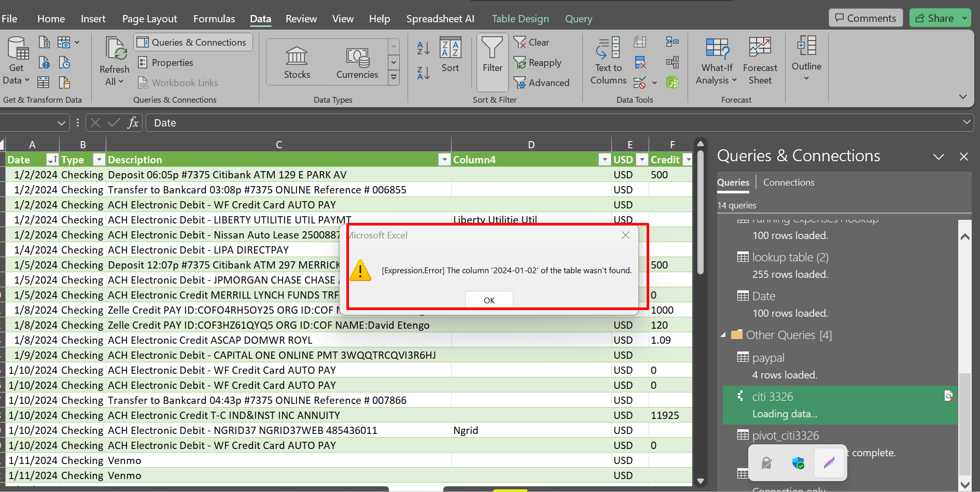Collapse the ribbon using the bottom chevron
This screenshot has height=492, width=980.
point(963,96)
